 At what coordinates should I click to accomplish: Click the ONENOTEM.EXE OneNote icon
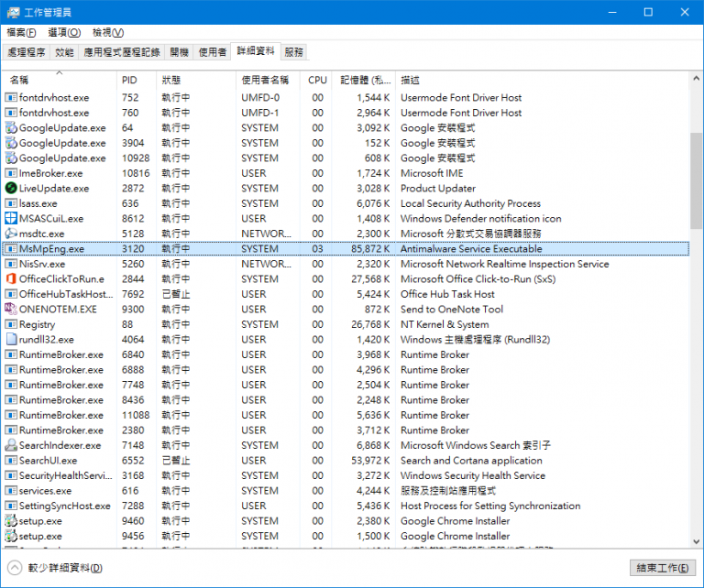click(11, 309)
